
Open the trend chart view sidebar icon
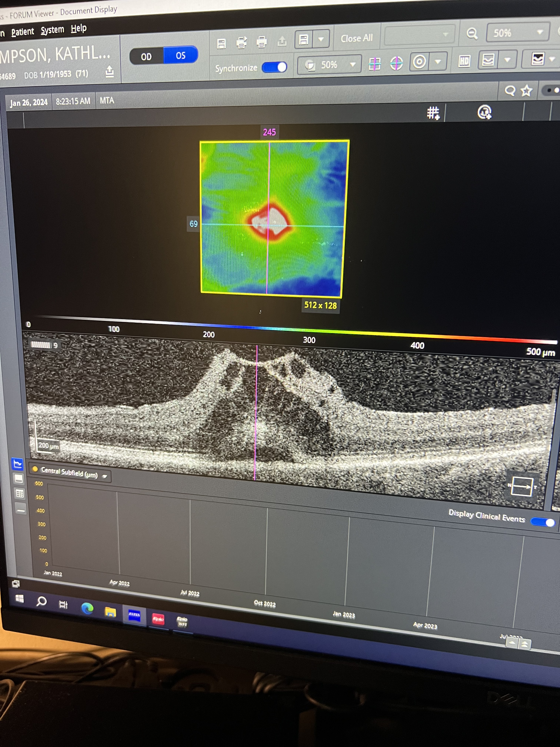pyautogui.click(x=18, y=464)
